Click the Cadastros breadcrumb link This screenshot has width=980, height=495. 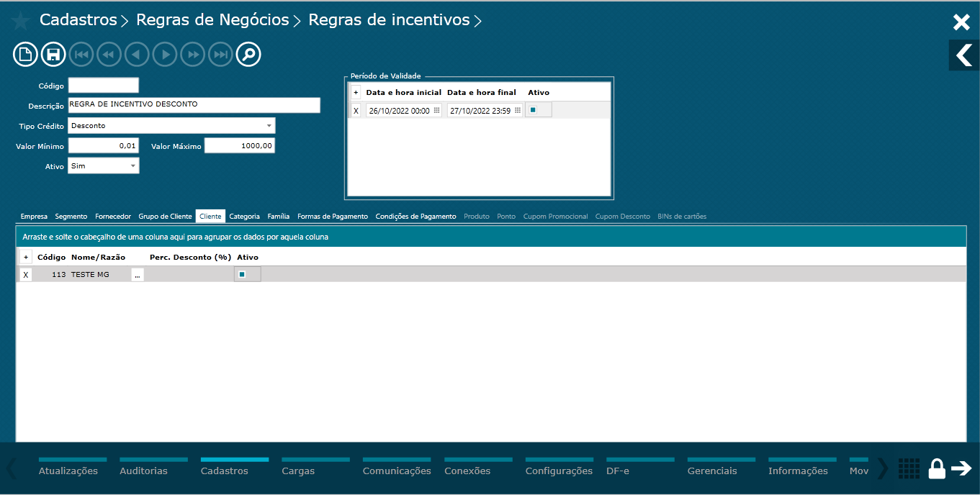[x=78, y=20]
